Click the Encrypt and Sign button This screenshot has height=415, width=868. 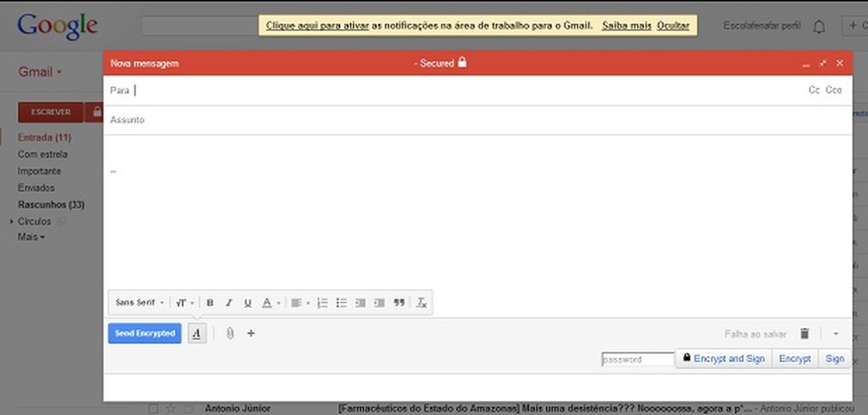pyautogui.click(x=724, y=359)
